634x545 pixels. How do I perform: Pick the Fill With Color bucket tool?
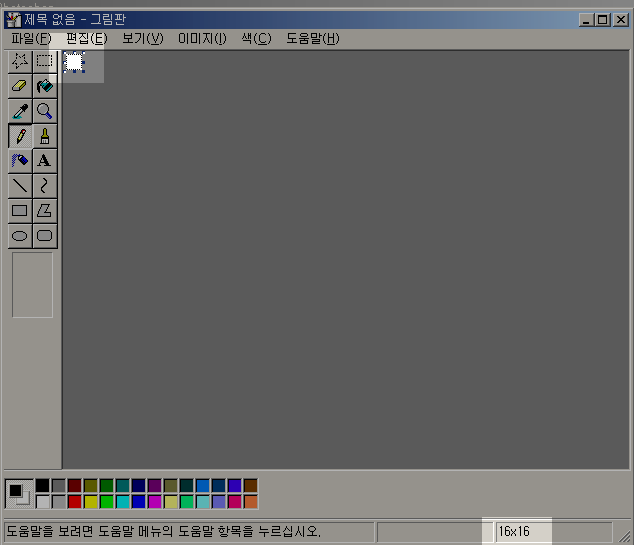[x=44, y=86]
